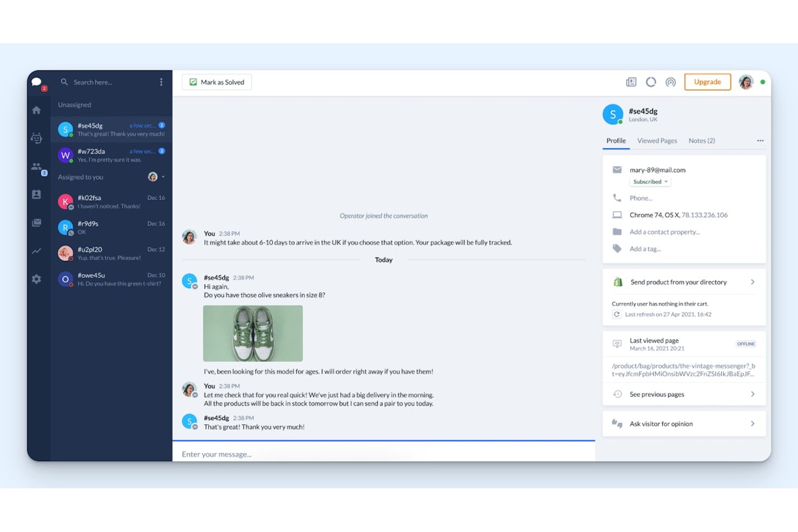
Task: Click the orange Upgrade button
Action: click(707, 82)
